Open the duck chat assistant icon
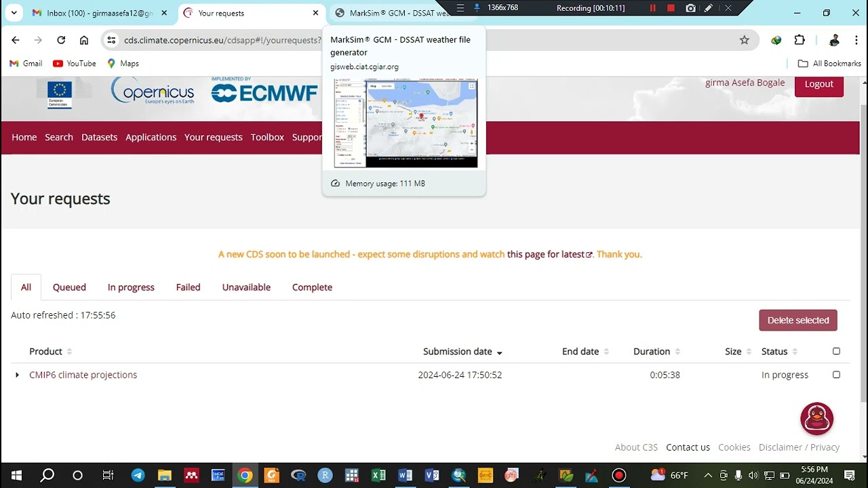Image resolution: width=868 pixels, height=488 pixels. point(816,419)
